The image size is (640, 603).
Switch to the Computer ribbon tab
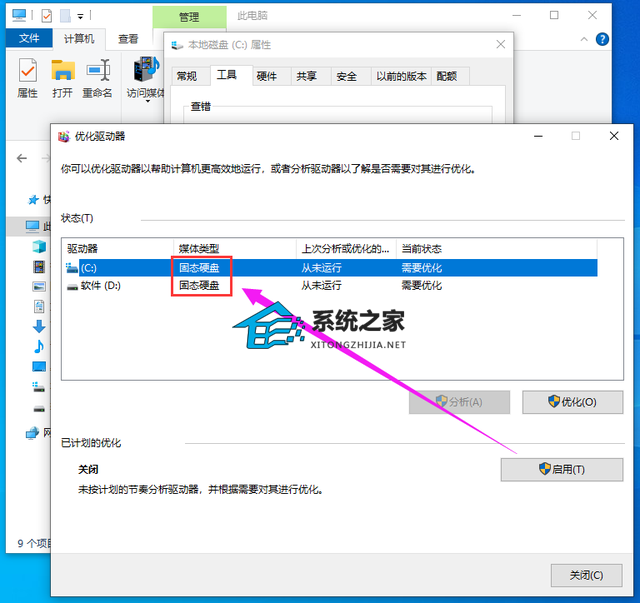tap(79, 39)
